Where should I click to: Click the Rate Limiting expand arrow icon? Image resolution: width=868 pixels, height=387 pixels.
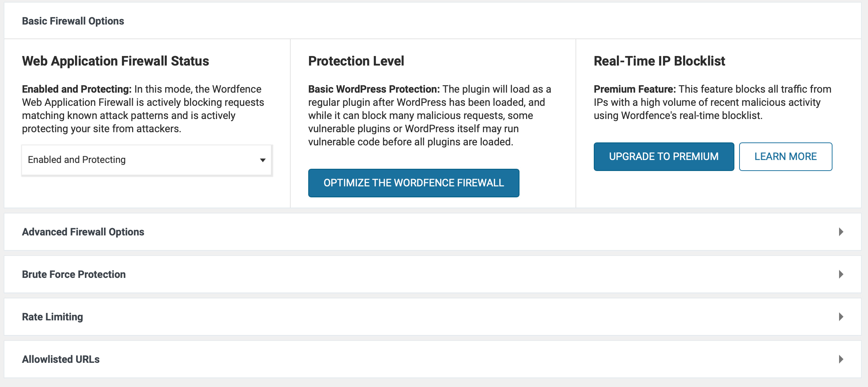coord(841,316)
